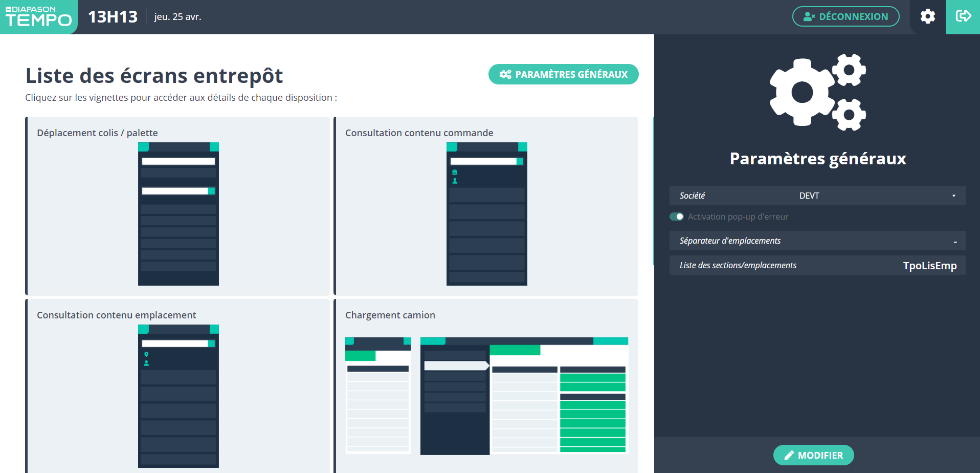This screenshot has width=980, height=473.
Task: Open PARAMÈTRES GÉNÉRAUX panel button
Action: coord(563,75)
